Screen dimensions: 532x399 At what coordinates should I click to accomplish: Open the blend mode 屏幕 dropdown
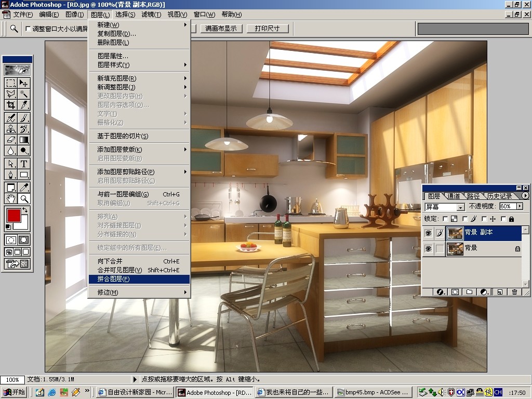(460, 207)
